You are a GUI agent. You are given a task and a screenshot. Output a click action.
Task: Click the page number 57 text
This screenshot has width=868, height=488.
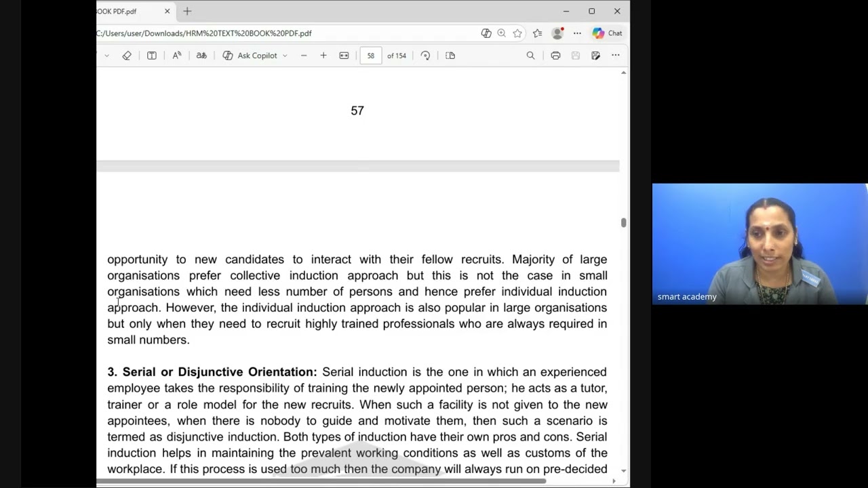pyautogui.click(x=357, y=110)
